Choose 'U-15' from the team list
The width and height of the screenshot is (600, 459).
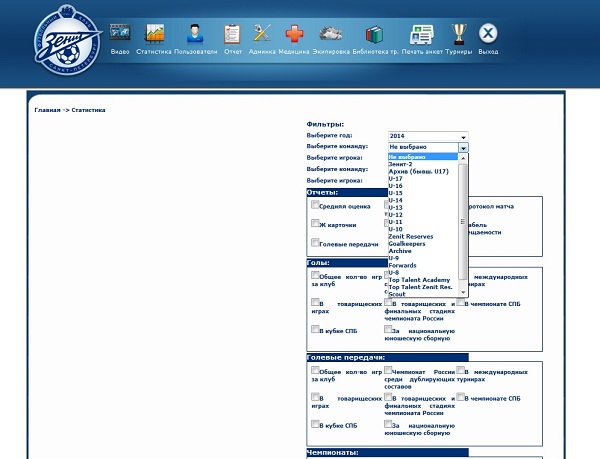pos(423,193)
